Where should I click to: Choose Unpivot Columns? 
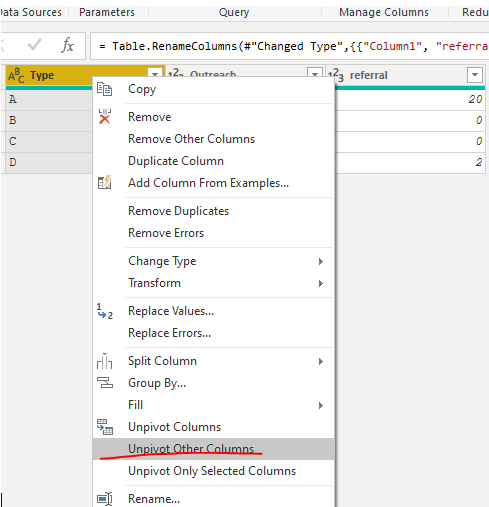[213, 427]
